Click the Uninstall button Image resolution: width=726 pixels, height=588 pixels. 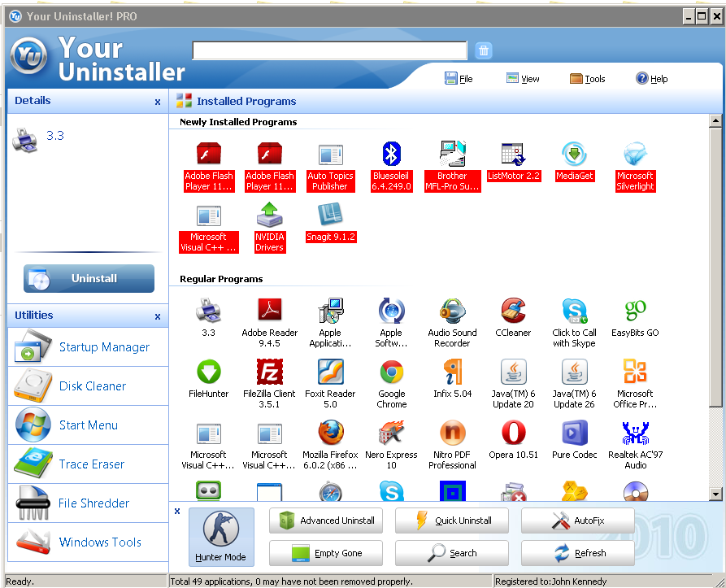tap(89, 278)
